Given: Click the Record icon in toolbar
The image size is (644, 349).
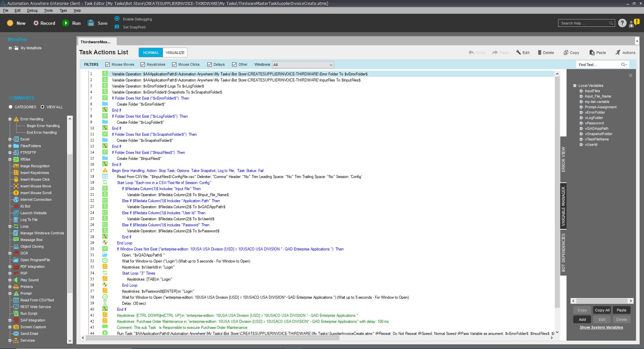Looking at the screenshot, I should pyautogui.click(x=36, y=23).
